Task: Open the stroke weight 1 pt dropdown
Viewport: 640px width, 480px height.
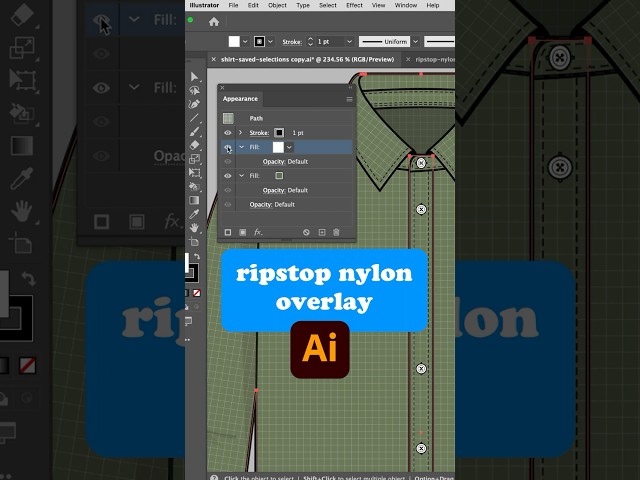Action: (349, 42)
